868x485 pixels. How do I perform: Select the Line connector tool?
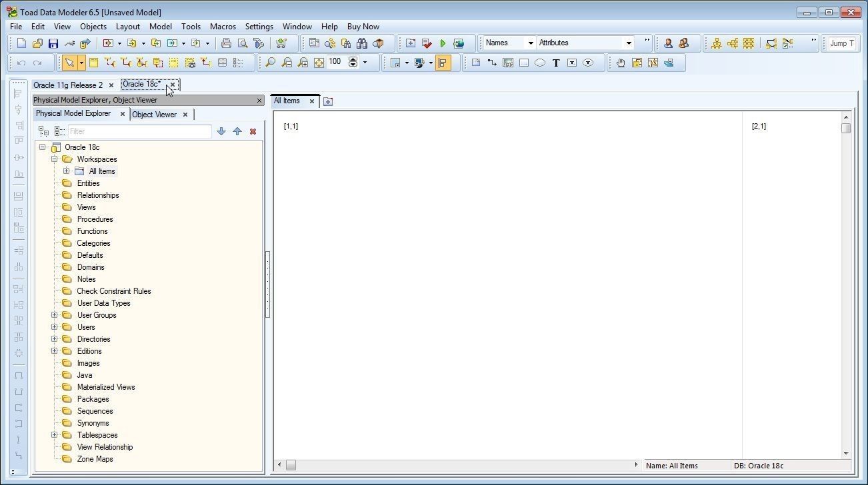click(492, 63)
